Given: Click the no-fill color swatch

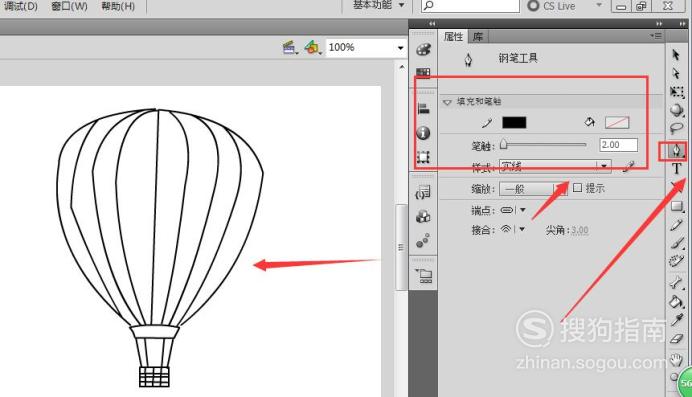Looking at the screenshot, I should point(617,123).
